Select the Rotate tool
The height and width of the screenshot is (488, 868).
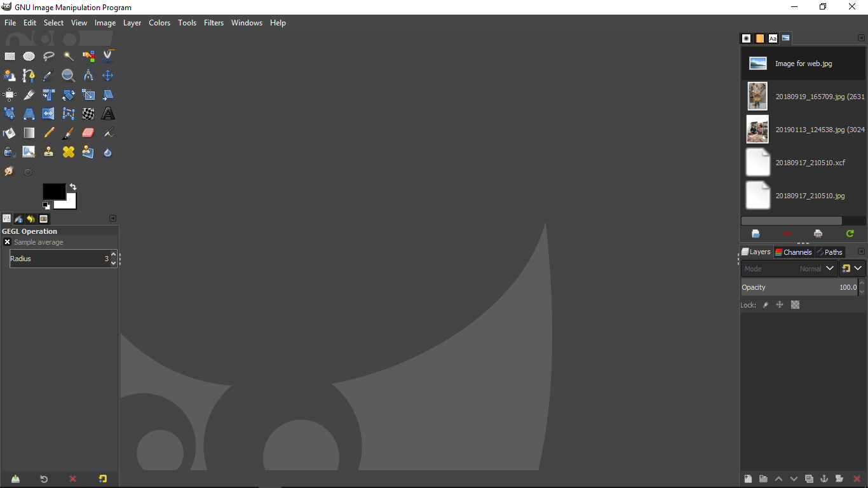click(x=69, y=95)
